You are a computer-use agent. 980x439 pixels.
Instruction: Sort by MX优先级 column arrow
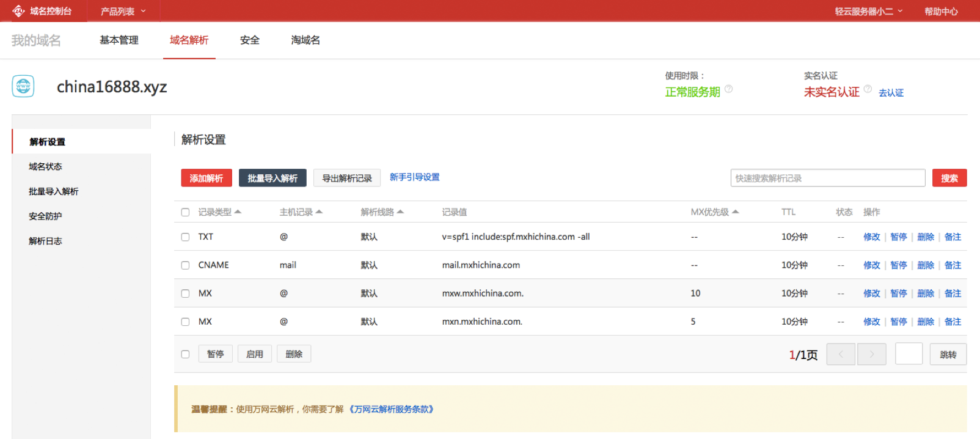(736, 212)
